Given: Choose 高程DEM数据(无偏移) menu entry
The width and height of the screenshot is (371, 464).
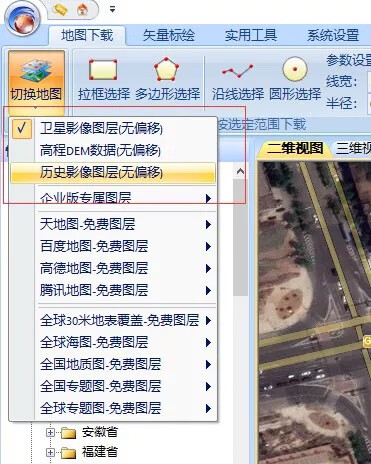Looking at the screenshot, I should pyautogui.click(x=113, y=150).
